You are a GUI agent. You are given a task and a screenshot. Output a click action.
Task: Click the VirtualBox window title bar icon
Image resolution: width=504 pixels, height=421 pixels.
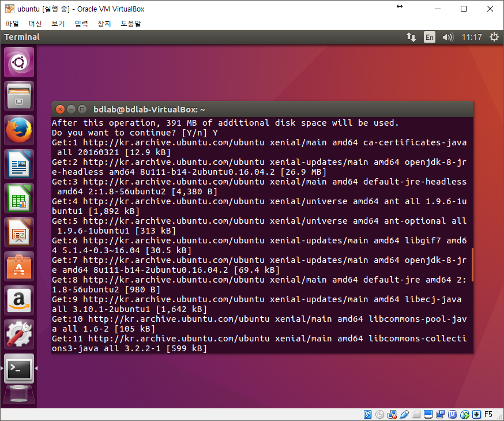[x=10, y=9]
